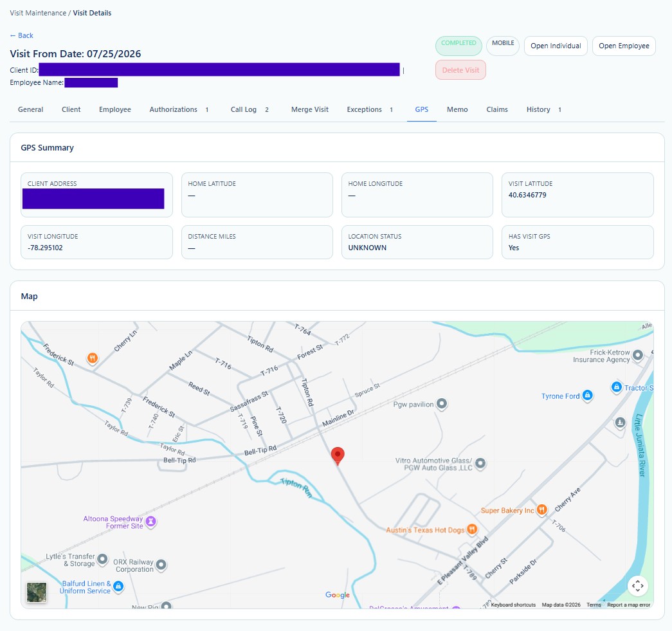The width and height of the screenshot is (672, 631).
Task: Click the Pgw pavilion map marker
Action: pos(441,404)
